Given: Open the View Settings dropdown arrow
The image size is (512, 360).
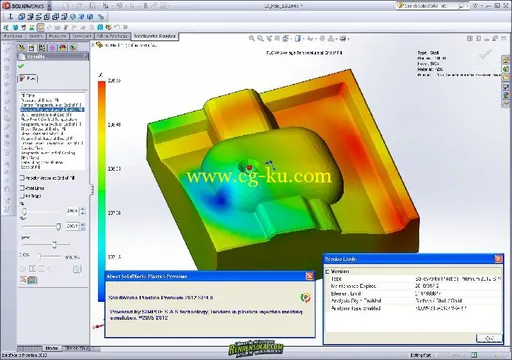Looking at the screenshot, I should 348,39.
